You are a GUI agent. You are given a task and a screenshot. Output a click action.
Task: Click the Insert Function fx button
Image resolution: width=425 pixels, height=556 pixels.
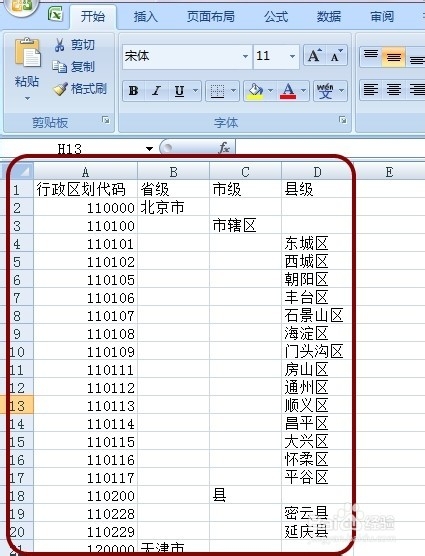[x=224, y=148]
